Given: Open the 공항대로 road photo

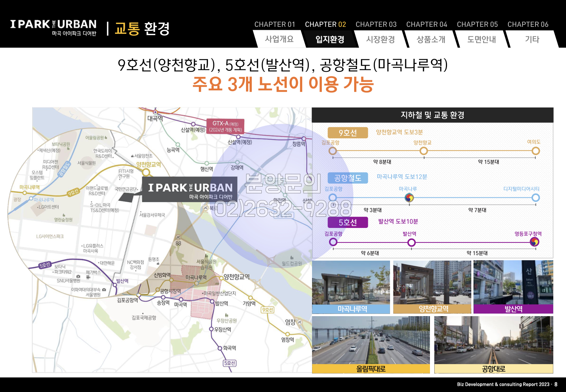Looking at the screenshot, I should click(494, 344).
